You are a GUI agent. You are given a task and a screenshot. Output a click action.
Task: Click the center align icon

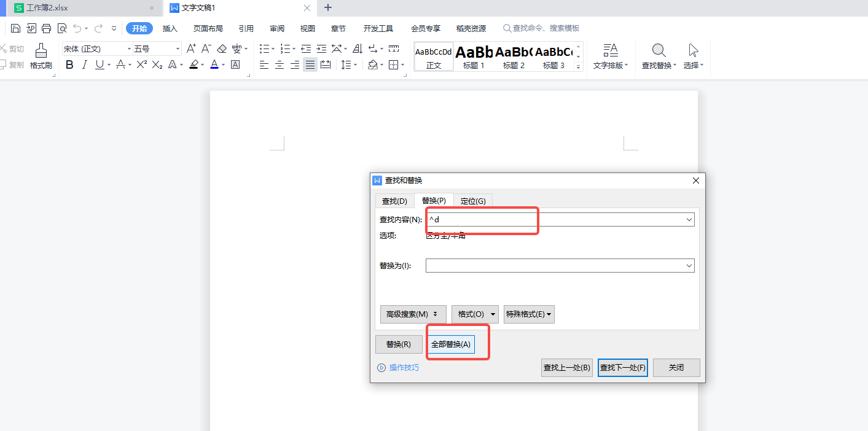(280, 64)
